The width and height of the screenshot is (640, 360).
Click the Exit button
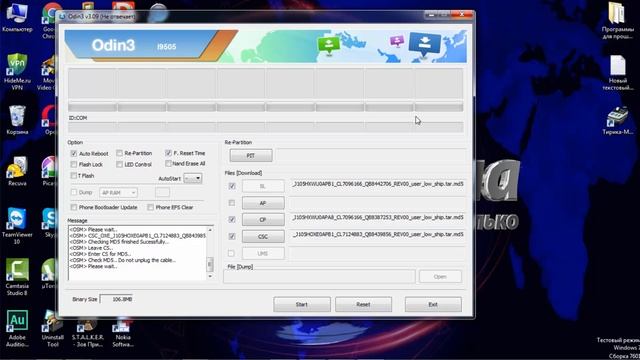coord(433,304)
